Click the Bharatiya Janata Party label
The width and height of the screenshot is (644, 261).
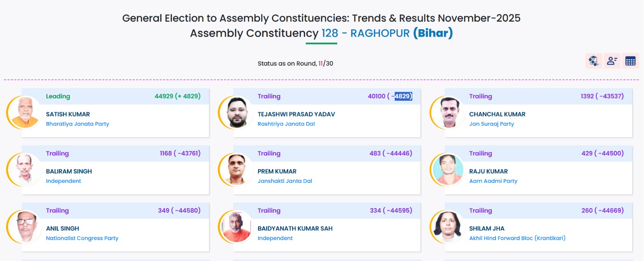coord(77,124)
